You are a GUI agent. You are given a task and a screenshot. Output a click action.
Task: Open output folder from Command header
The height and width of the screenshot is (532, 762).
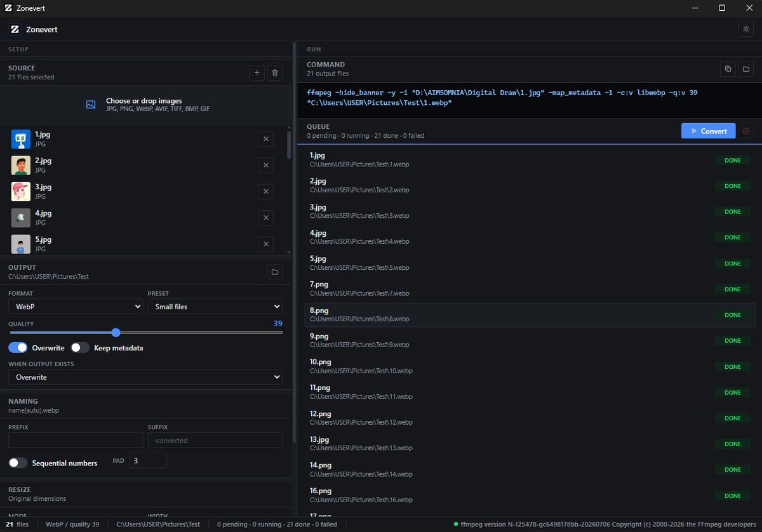coord(746,69)
